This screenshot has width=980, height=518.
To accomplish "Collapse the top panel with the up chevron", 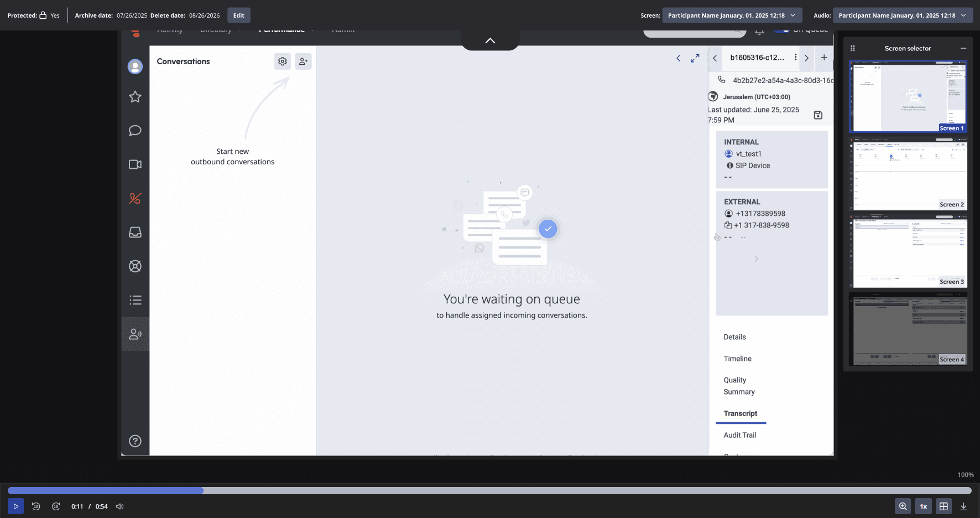I will click(x=490, y=40).
